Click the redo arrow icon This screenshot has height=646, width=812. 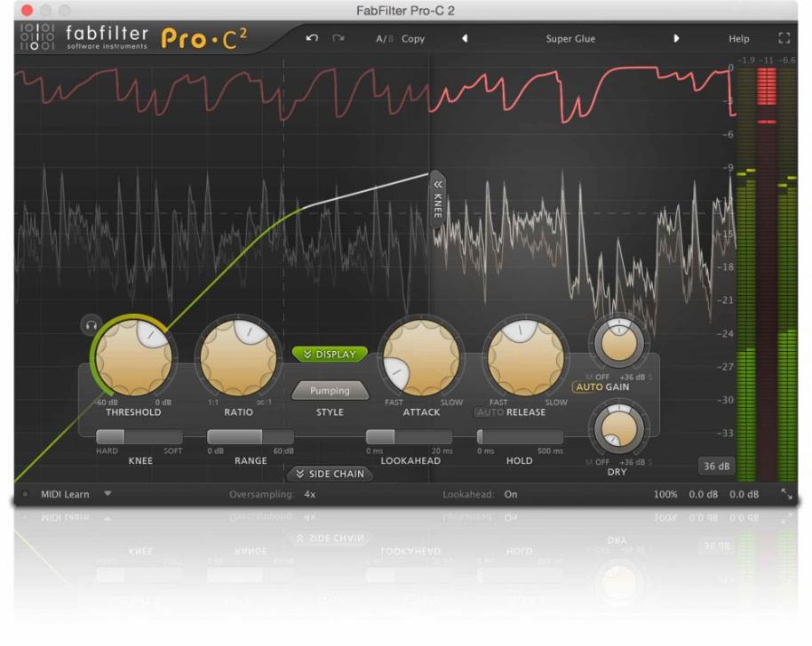[x=338, y=38]
